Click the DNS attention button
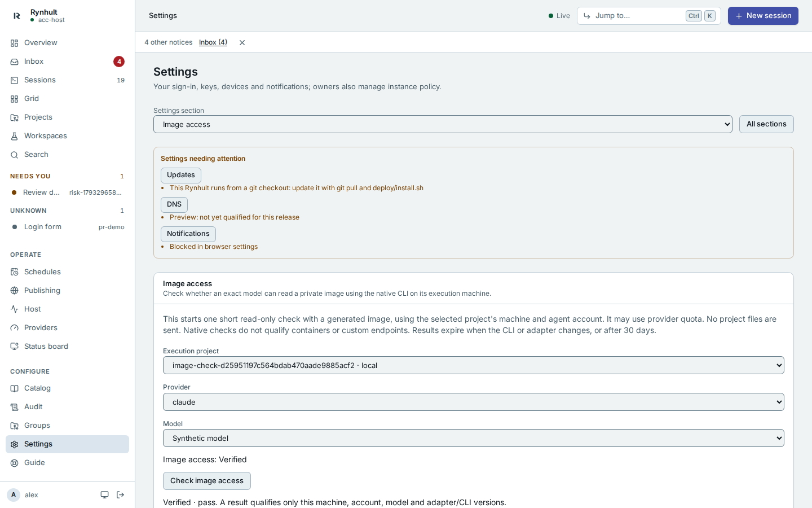Viewport: 812px width, 508px height. click(x=174, y=204)
